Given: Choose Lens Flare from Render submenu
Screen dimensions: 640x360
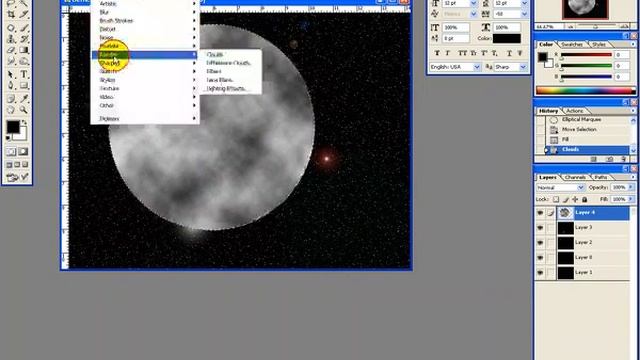Looking at the screenshot, I should click(220, 80).
